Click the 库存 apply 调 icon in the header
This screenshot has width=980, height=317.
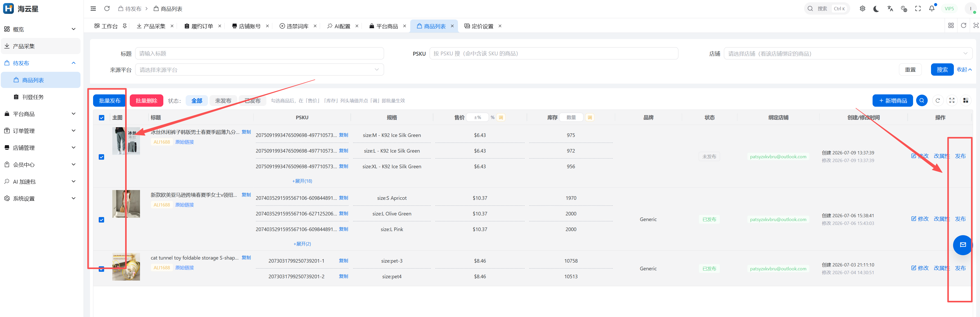coord(590,117)
